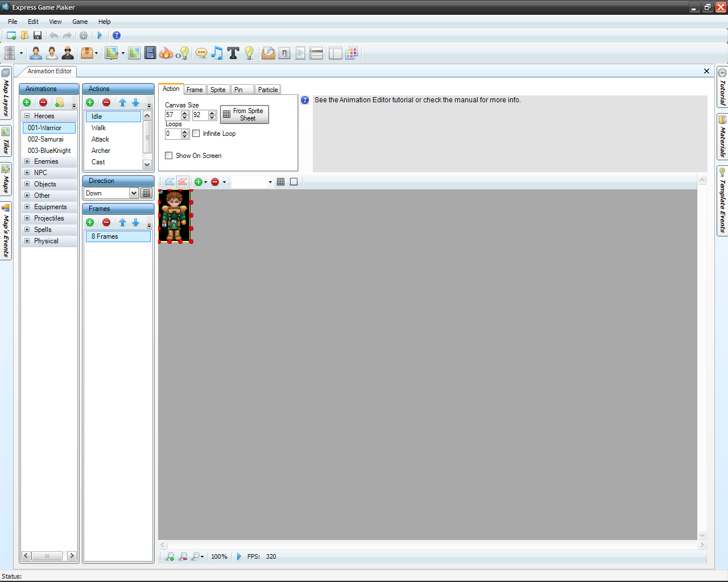Save project with the floppy disk icon
Screen dimensions: 728x582
[x=38, y=35]
